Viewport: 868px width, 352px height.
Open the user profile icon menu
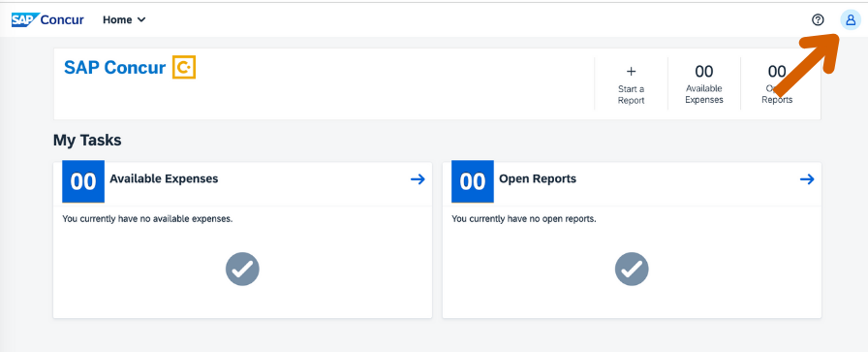(851, 20)
